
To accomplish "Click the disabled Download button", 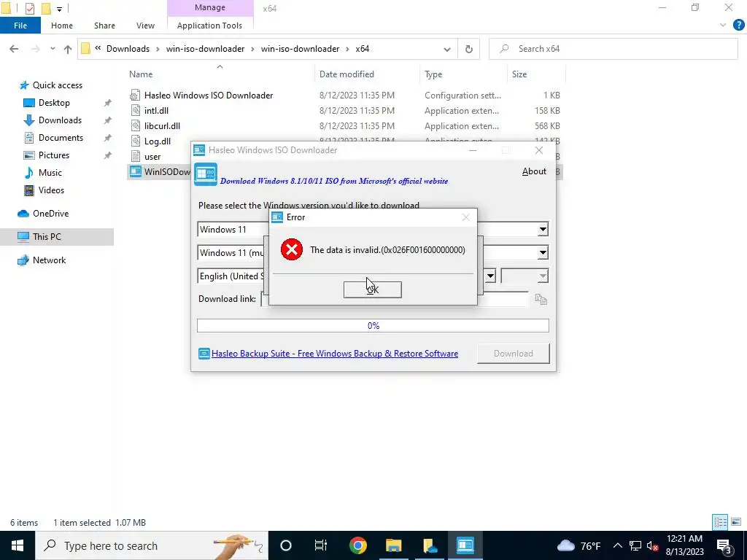I will [x=513, y=354].
